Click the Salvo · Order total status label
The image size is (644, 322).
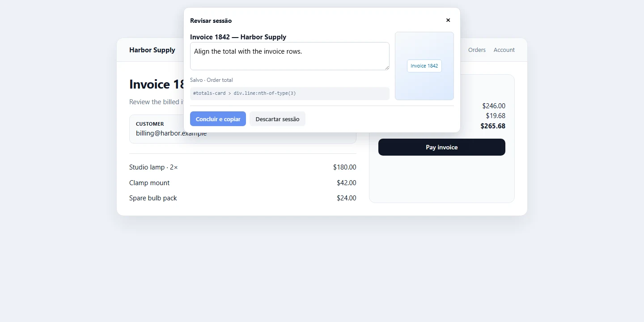coord(212,80)
